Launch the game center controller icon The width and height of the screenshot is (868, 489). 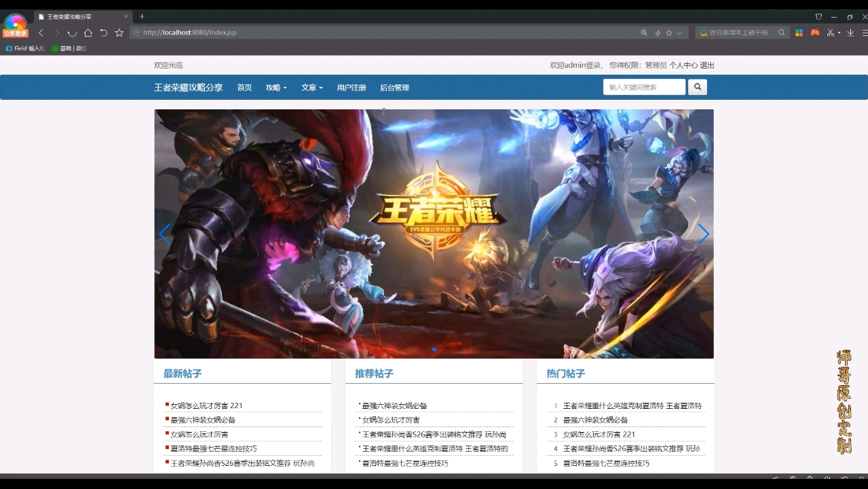(x=815, y=32)
